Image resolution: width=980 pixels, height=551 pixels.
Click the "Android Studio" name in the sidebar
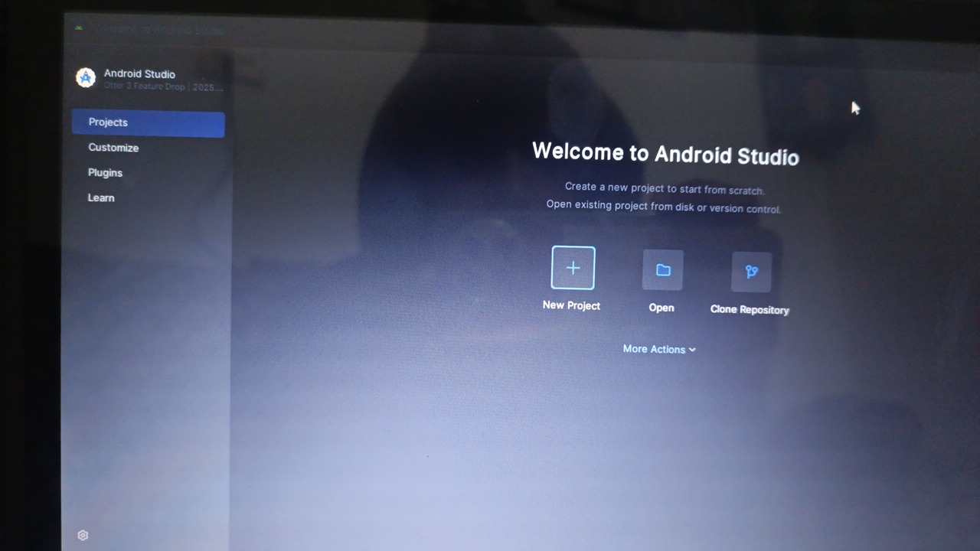[139, 74]
